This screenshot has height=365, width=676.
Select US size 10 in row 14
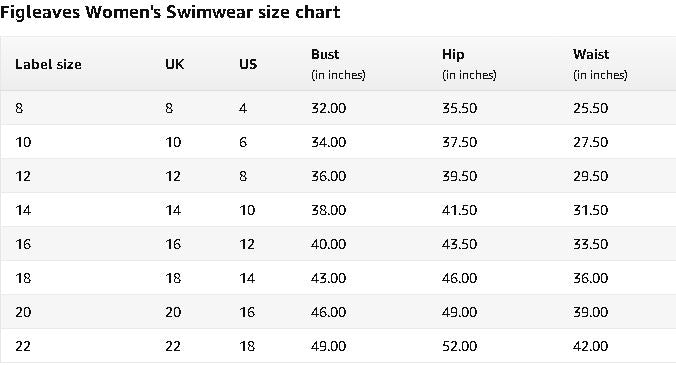coord(247,210)
